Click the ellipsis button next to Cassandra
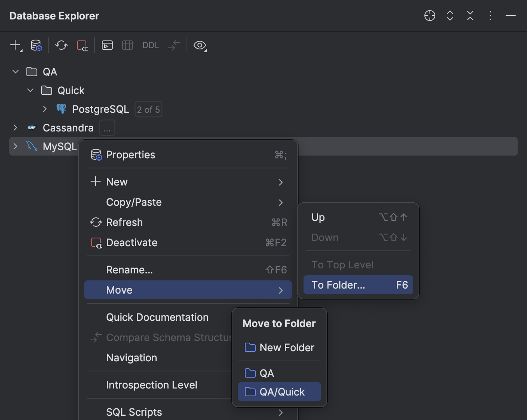 pos(107,128)
